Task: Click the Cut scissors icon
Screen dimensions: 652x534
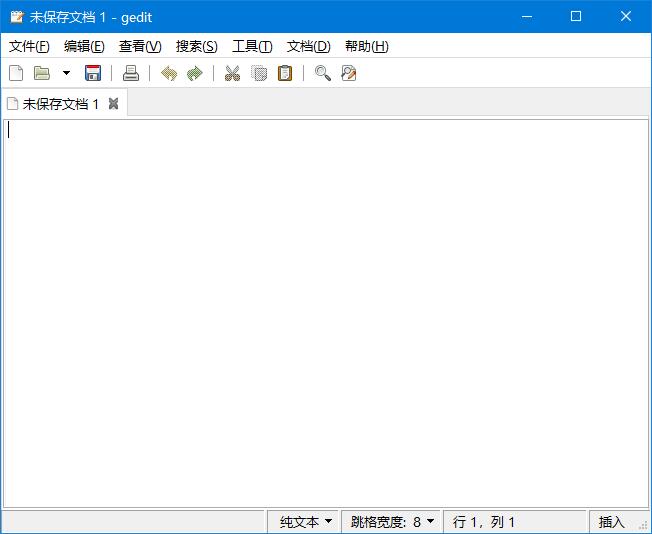Action: coord(232,73)
